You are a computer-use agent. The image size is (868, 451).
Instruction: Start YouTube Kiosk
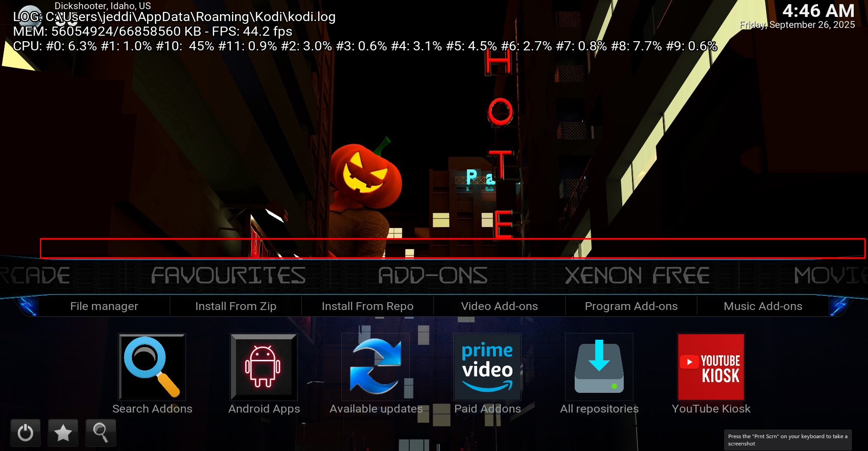tap(711, 367)
